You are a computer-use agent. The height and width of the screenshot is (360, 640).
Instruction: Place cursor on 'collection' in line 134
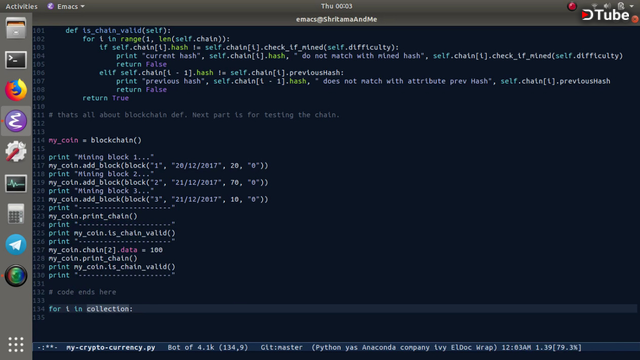(x=108, y=309)
